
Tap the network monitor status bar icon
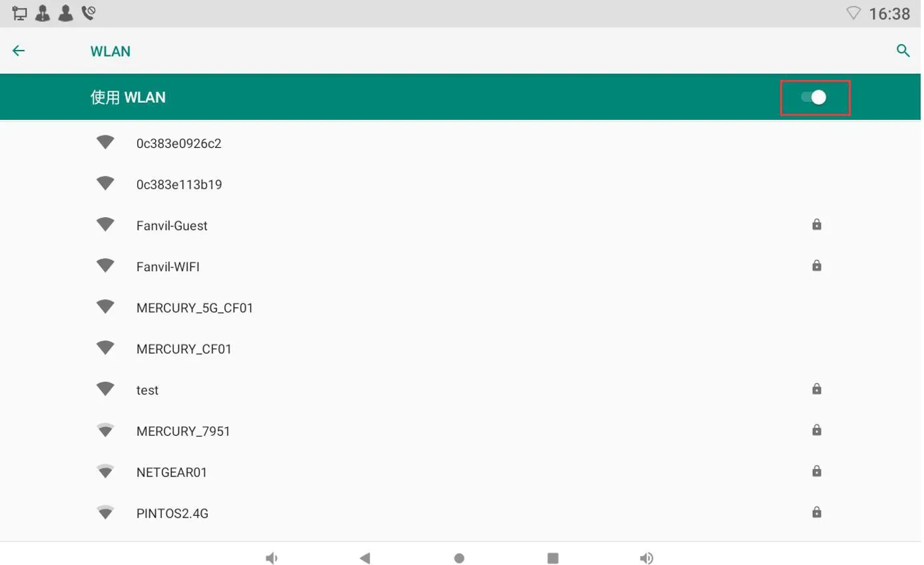click(20, 13)
